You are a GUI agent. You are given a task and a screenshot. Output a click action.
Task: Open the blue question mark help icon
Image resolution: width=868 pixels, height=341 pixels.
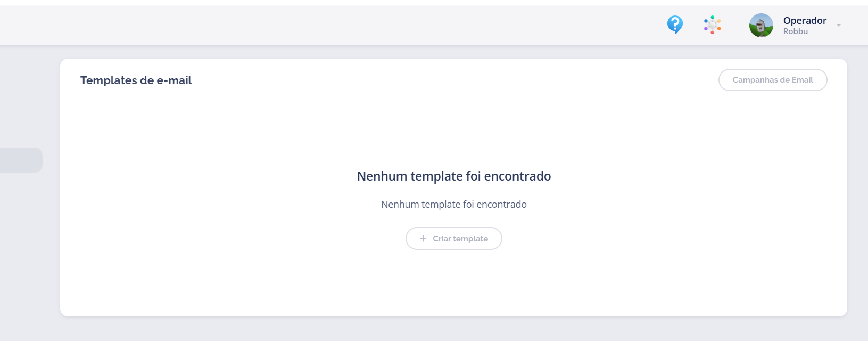[675, 25]
